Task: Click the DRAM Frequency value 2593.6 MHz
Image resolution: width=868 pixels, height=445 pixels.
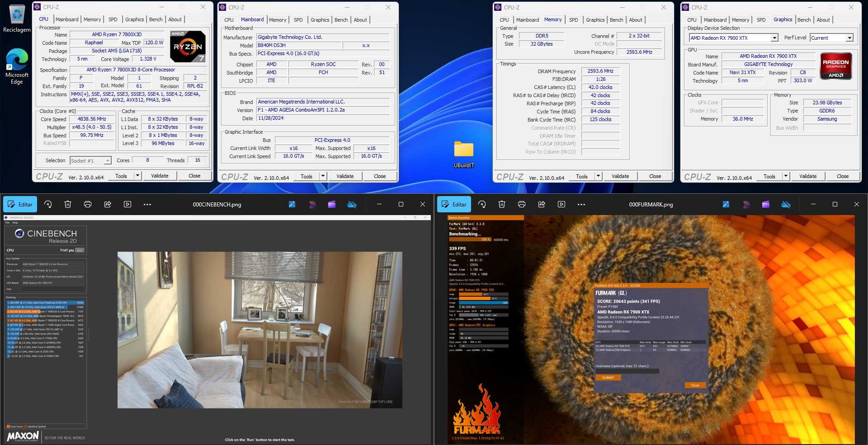Action: coord(600,71)
